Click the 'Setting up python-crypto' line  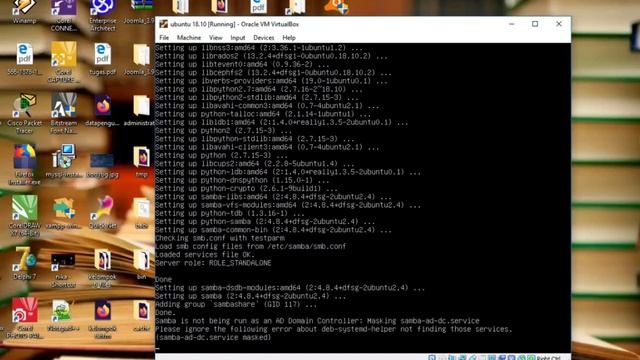click(x=246, y=189)
